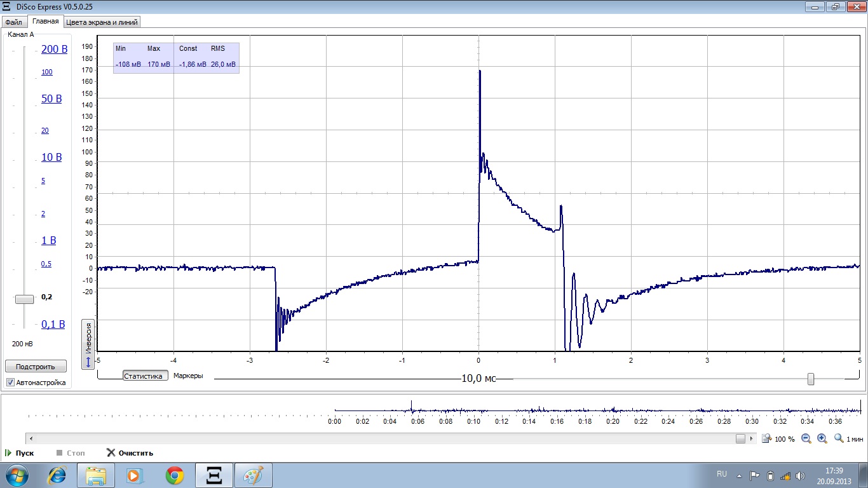This screenshot has height=488, width=868.
Task: Open Windows Explorer folder in taskbar
Action: 96,475
